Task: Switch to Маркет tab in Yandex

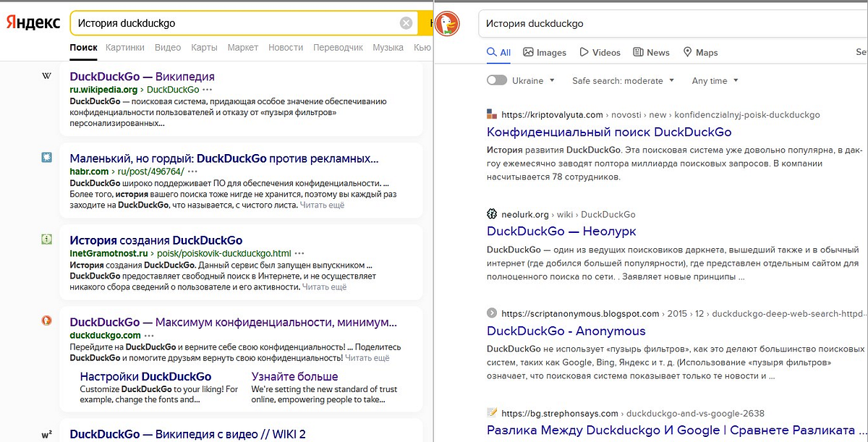Action: click(x=243, y=48)
